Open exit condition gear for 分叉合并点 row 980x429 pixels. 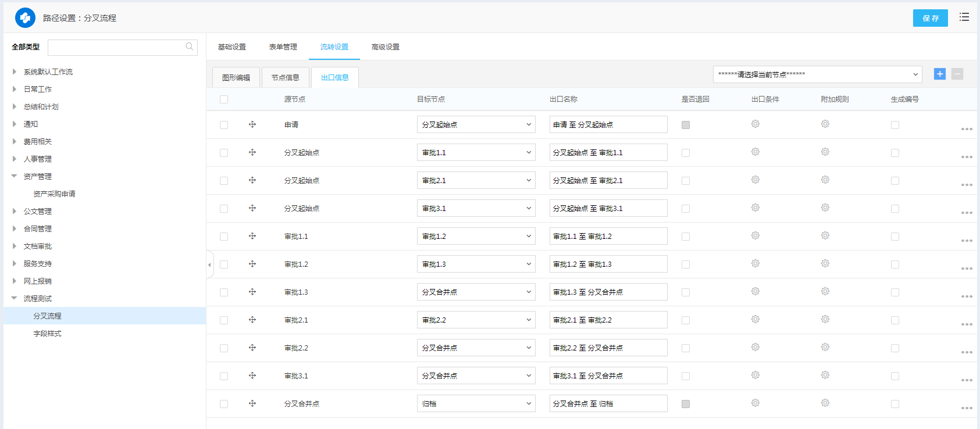point(755,403)
